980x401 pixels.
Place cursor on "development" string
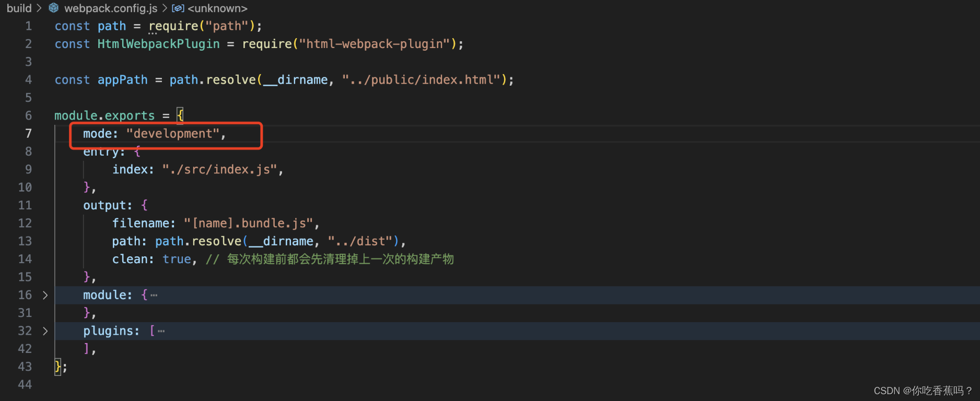173,134
